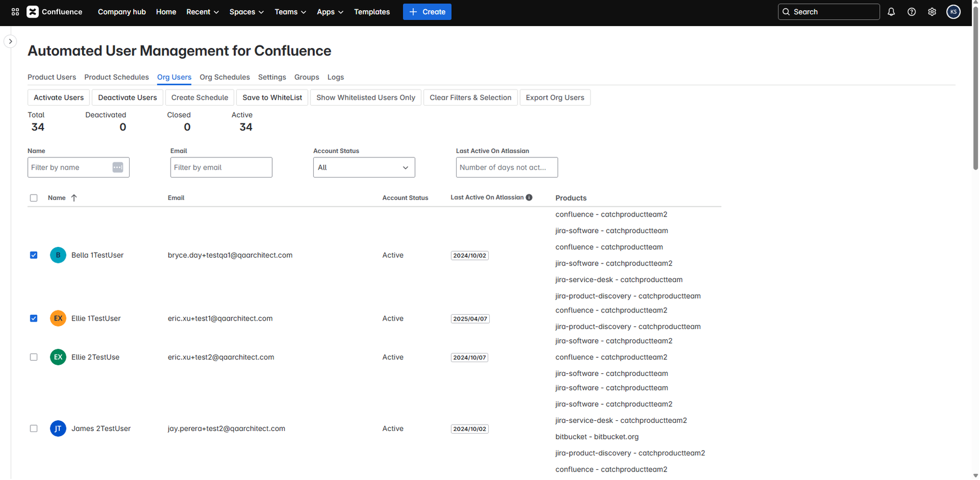This screenshot has width=980, height=480.
Task: Click Ellie 2TestUse's green avatar
Action: tap(58, 357)
